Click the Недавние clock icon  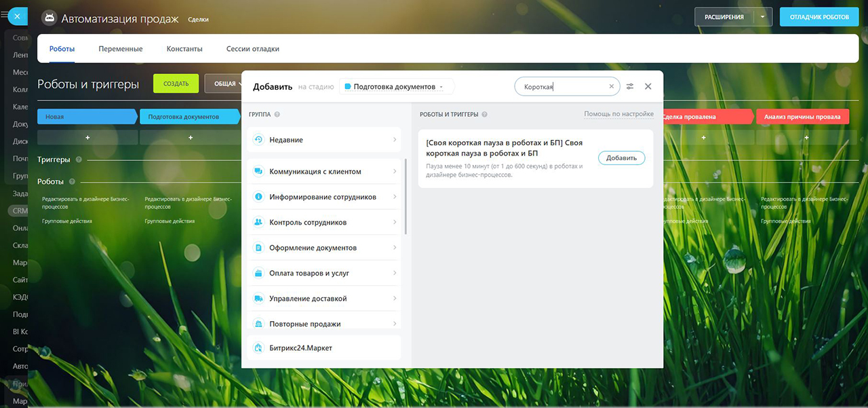point(258,140)
